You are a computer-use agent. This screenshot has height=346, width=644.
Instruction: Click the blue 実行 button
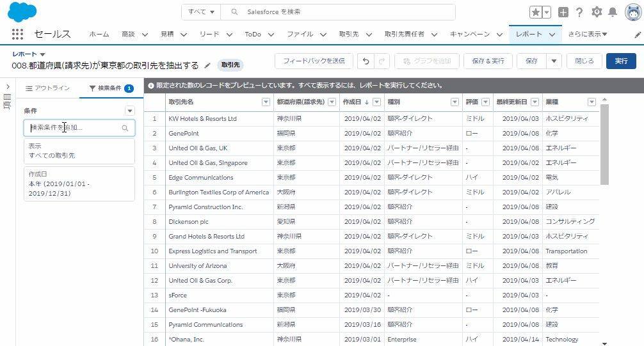(x=621, y=61)
